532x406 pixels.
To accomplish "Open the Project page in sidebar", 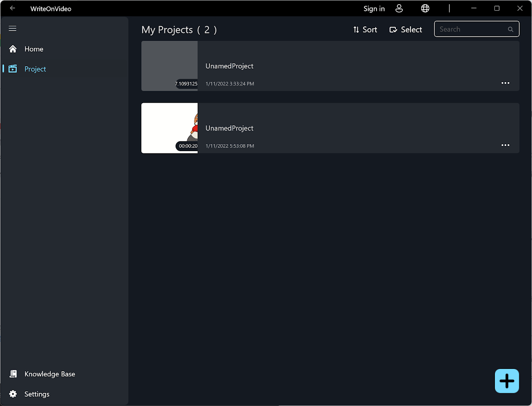I will click(64, 69).
